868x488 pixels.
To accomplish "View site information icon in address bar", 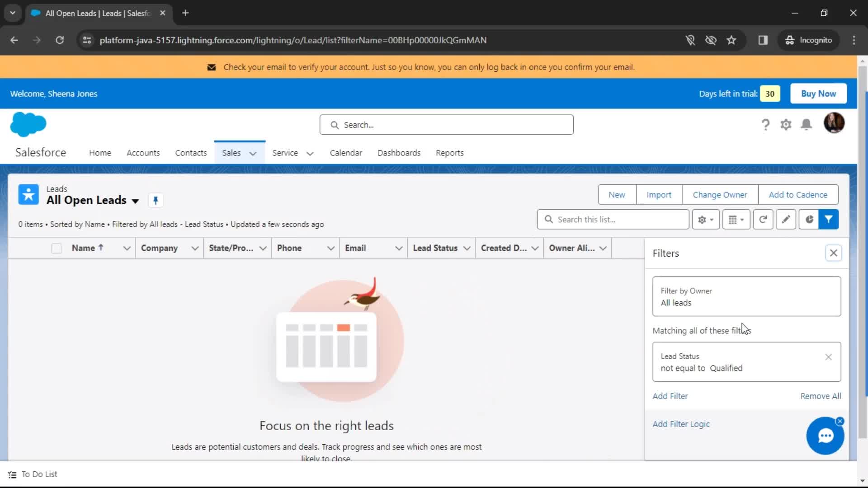I will coord(87,40).
